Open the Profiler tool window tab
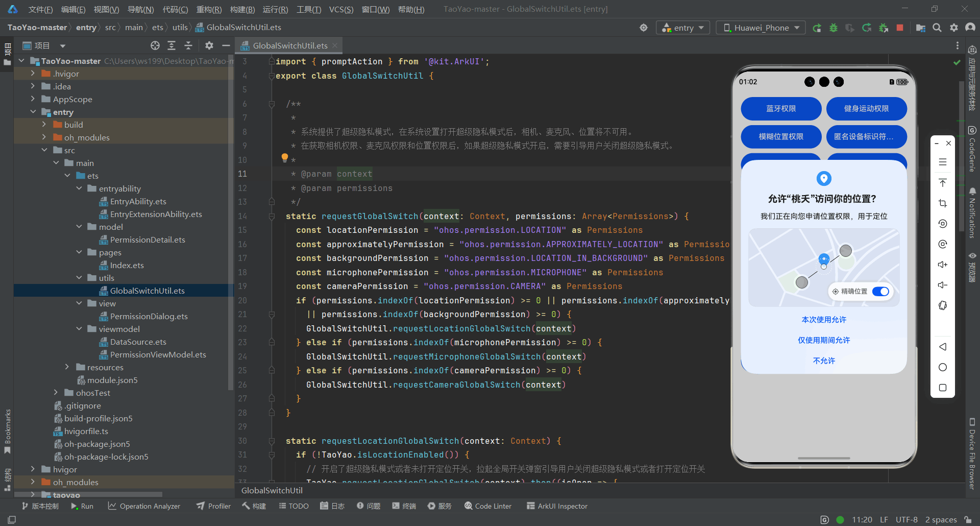The height and width of the screenshot is (526, 980). tap(214, 506)
